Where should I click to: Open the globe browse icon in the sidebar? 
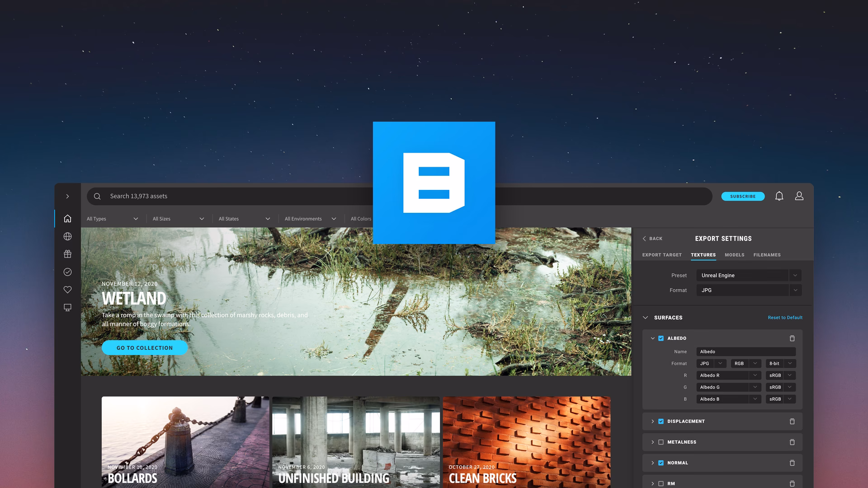click(x=67, y=236)
